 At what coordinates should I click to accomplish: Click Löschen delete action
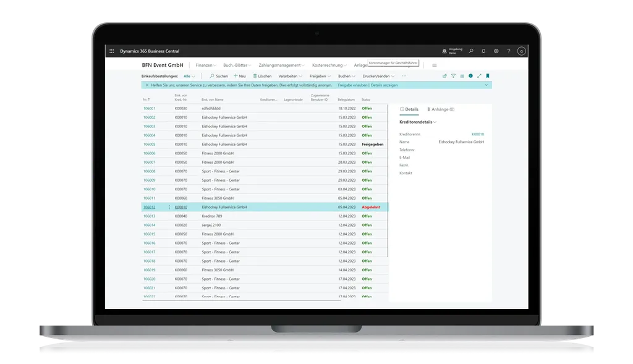262,76
